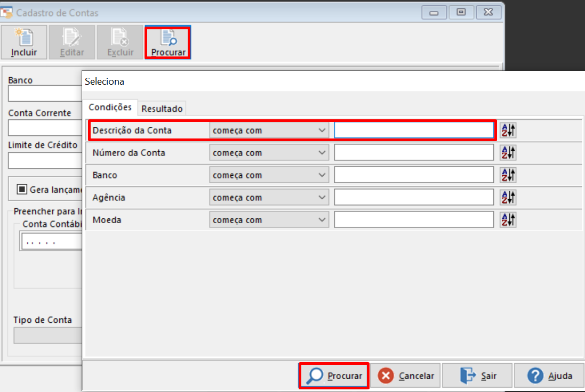Open Descrição da Conta condition dropdown
The height and width of the screenshot is (392, 585).
coord(269,130)
